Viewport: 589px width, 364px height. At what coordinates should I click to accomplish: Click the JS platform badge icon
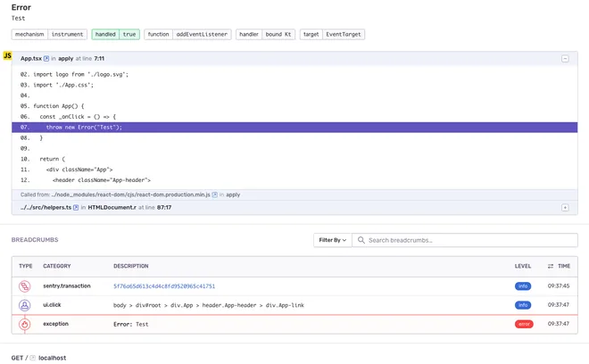[x=7, y=55]
